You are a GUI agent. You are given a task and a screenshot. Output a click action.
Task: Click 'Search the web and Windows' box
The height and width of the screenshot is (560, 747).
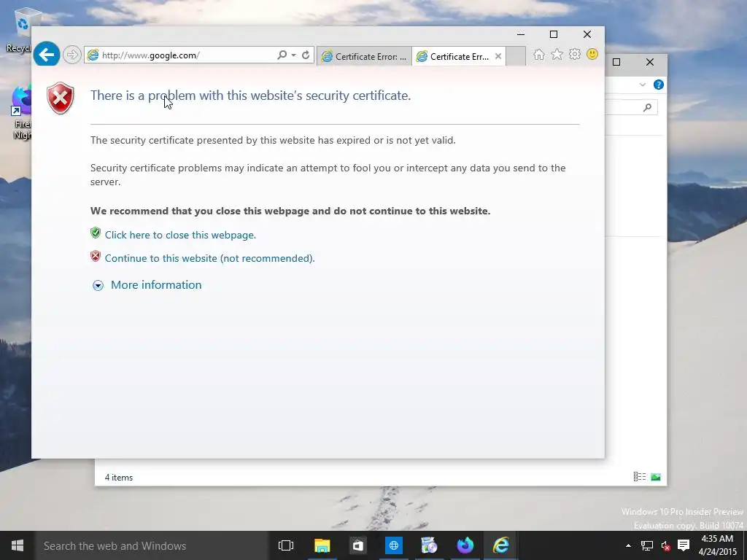[151, 545]
